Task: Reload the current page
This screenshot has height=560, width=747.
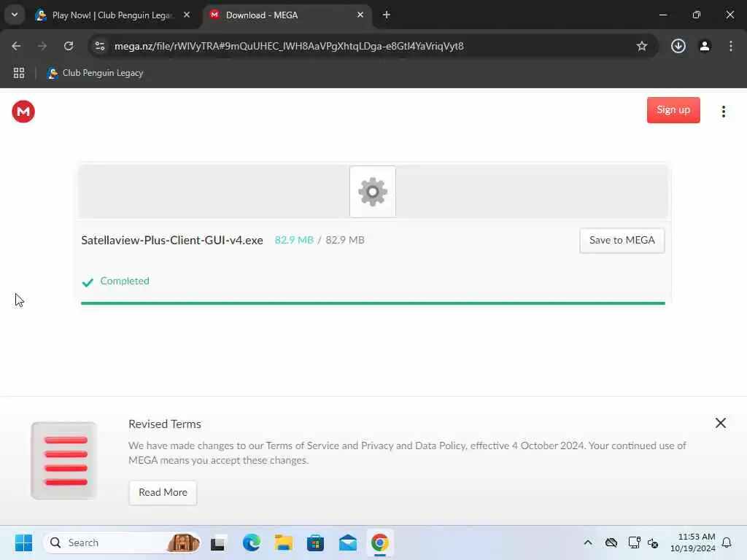Action: click(69, 46)
